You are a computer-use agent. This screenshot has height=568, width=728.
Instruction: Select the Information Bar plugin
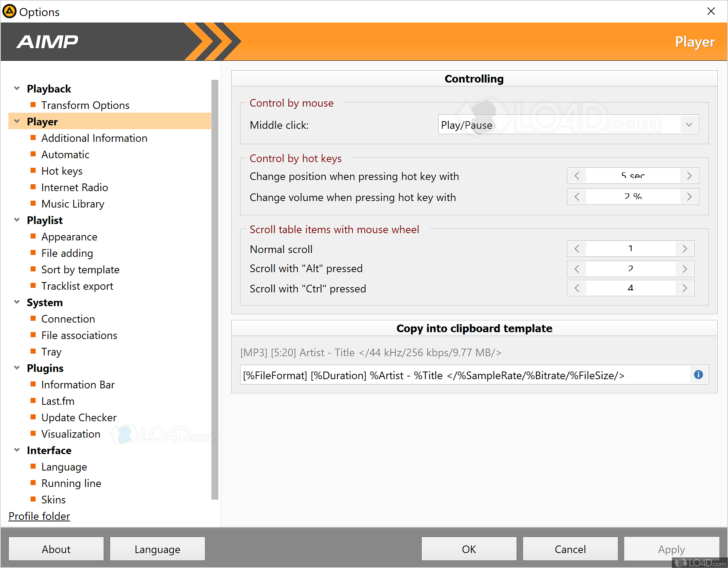pyautogui.click(x=78, y=385)
